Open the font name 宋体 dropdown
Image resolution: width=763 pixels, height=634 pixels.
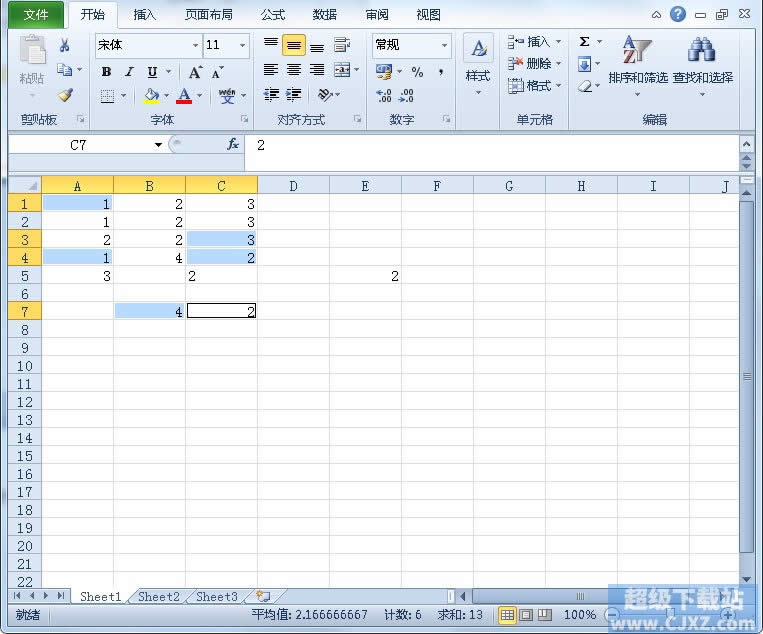click(195, 45)
